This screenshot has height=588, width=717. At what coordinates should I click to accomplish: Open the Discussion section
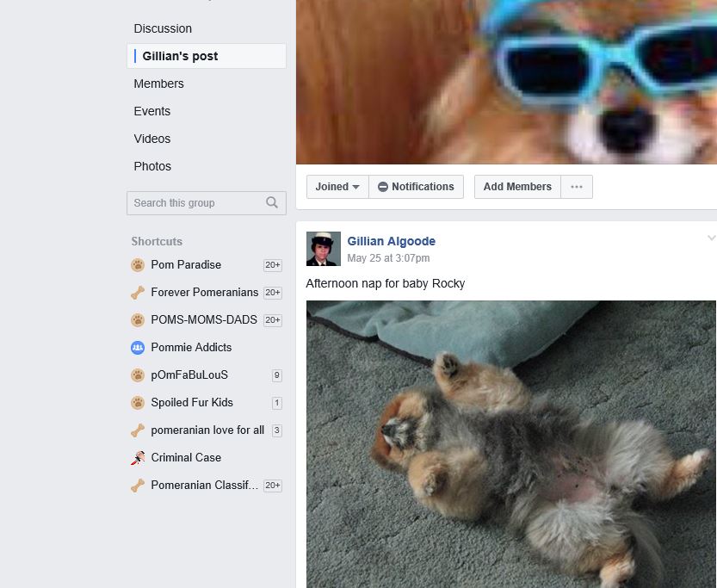(x=163, y=28)
